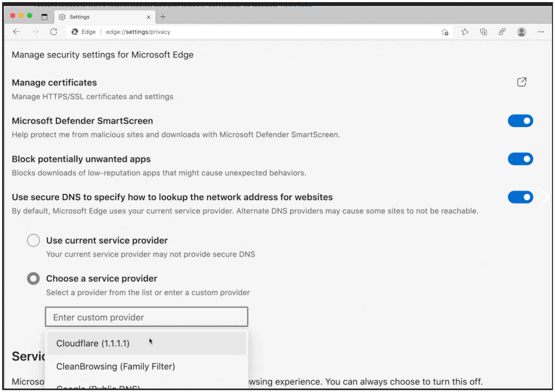Screen dimensions: 555x392
Task: Select Use current service provider
Action: click(x=33, y=240)
